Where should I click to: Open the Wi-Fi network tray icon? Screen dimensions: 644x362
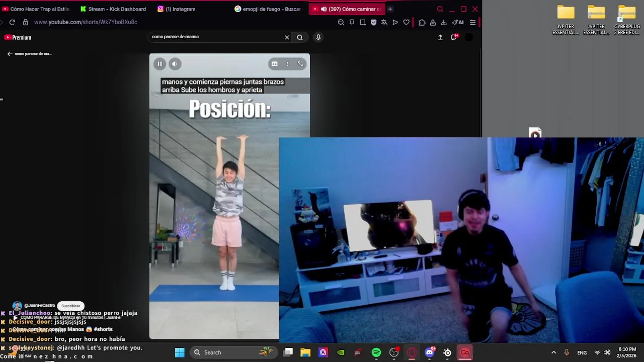(597, 352)
